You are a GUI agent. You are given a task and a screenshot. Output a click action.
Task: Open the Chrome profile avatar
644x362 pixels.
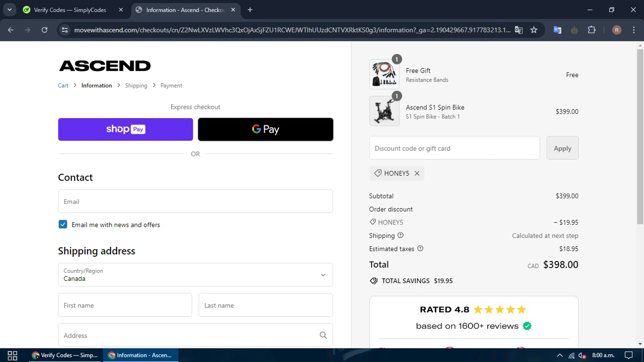click(x=617, y=30)
